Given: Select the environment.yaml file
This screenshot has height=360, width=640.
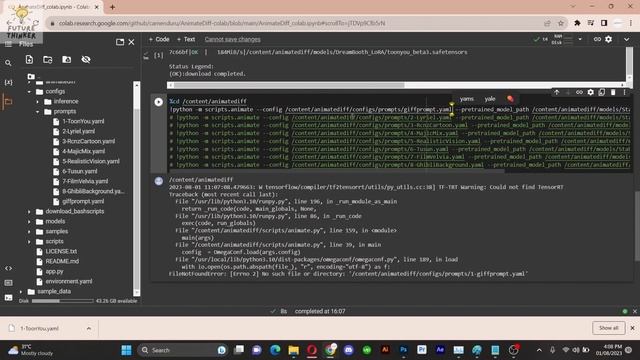Looking at the screenshot, I should [x=69, y=281].
